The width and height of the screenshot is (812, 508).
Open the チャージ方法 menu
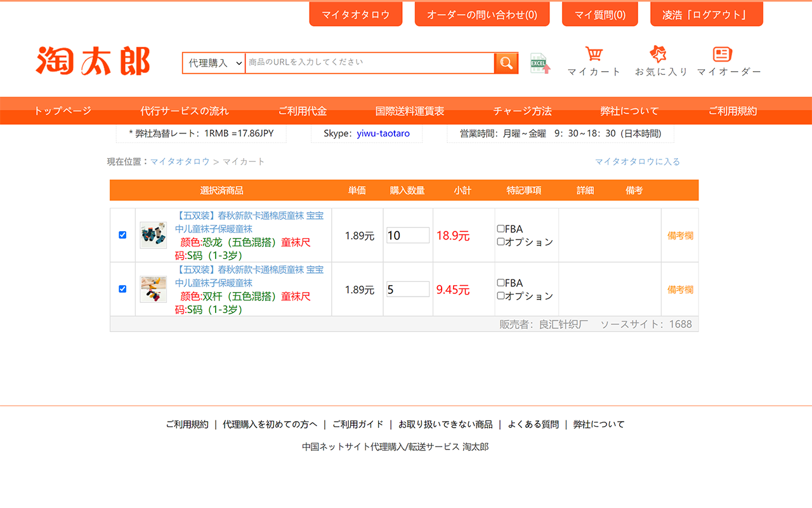[x=522, y=110]
